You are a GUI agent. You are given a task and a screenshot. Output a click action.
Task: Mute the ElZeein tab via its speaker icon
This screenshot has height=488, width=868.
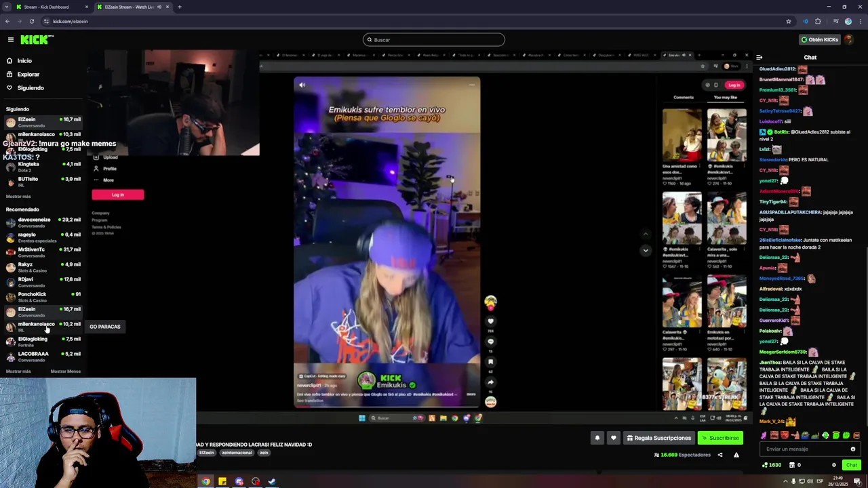click(x=159, y=7)
